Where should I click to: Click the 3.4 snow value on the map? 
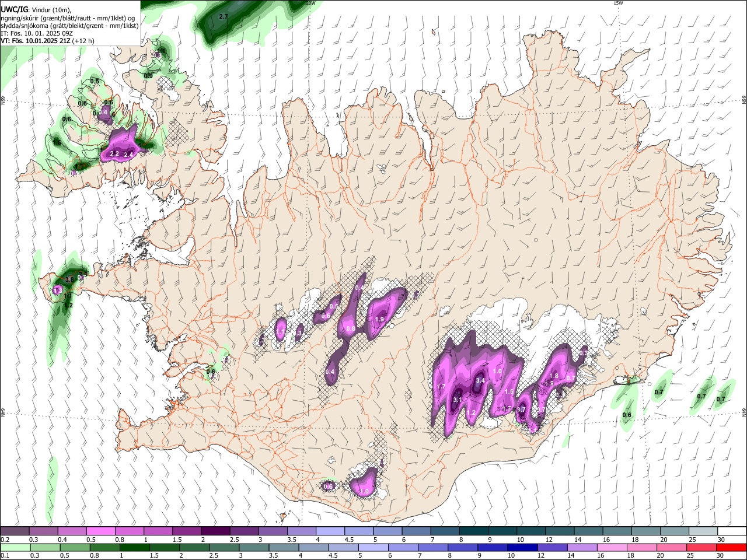click(x=481, y=381)
